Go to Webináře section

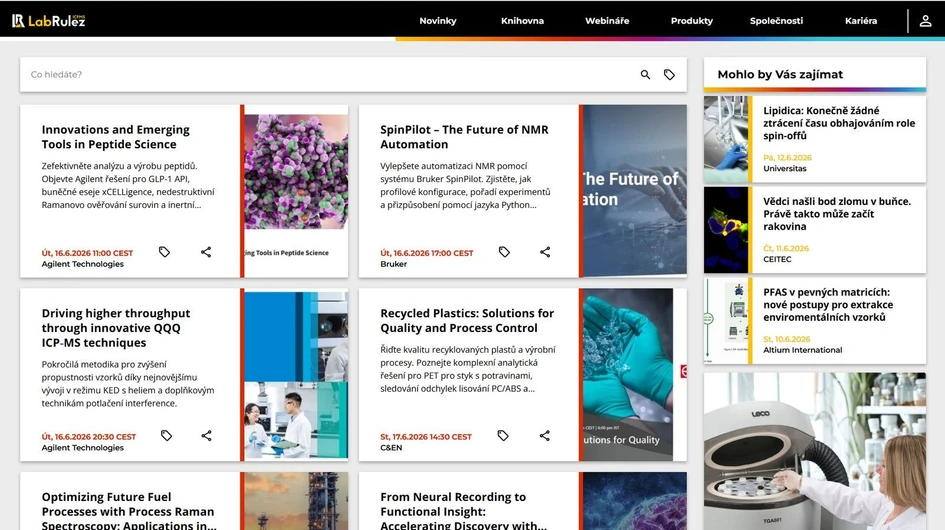click(607, 21)
